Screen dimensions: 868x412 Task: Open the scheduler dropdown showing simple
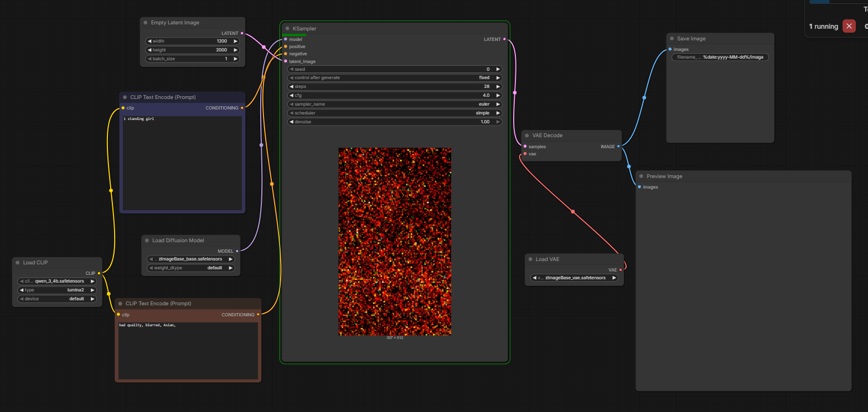pos(395,113)
